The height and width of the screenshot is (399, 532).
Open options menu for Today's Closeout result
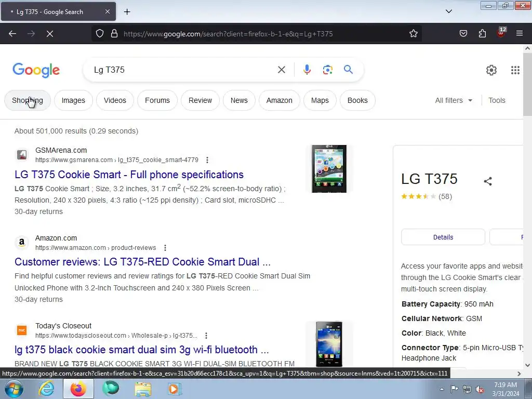point(206,336)
